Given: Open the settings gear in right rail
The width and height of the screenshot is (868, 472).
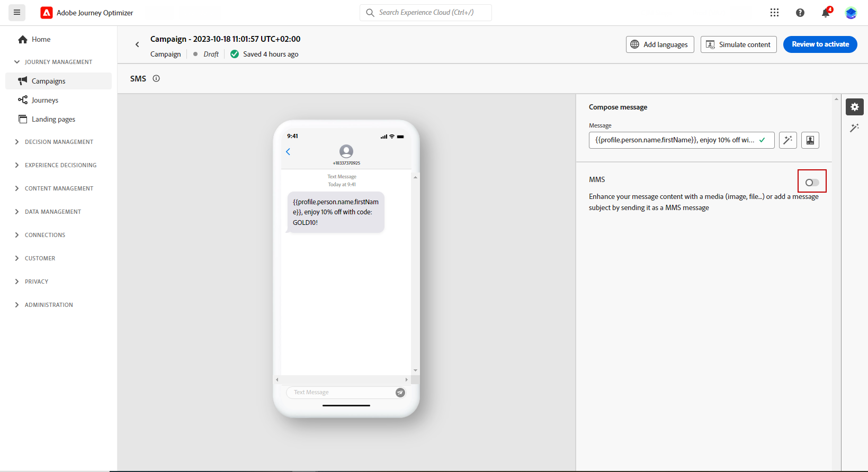Looking at the screenshot, I should click(855, 107).
